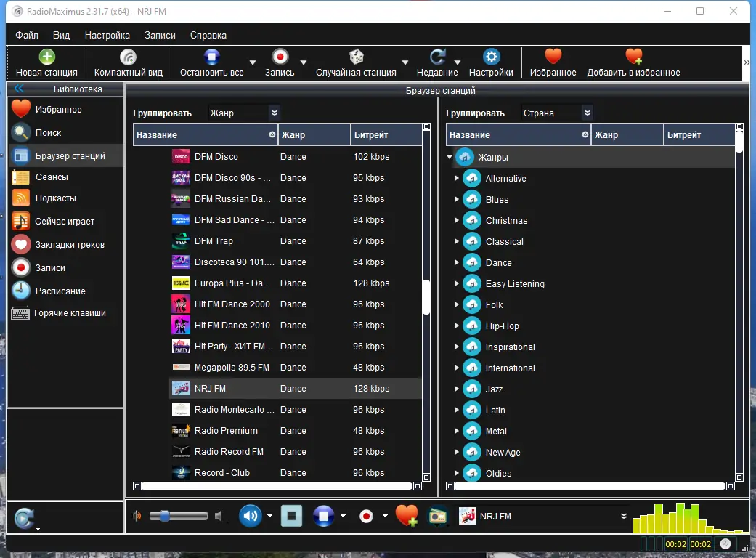756x558 pixels.
Task: Start recording with the Запись toolbar icon
Action: click(280, 57)
